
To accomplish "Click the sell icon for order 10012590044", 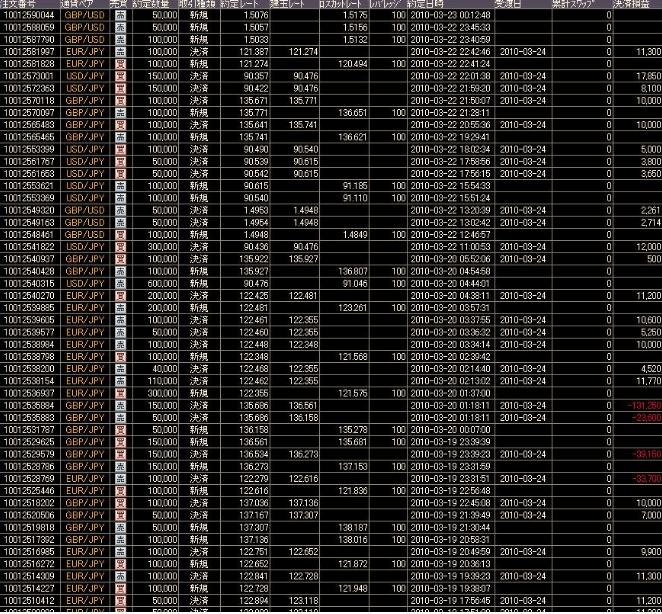I will 119,17.
